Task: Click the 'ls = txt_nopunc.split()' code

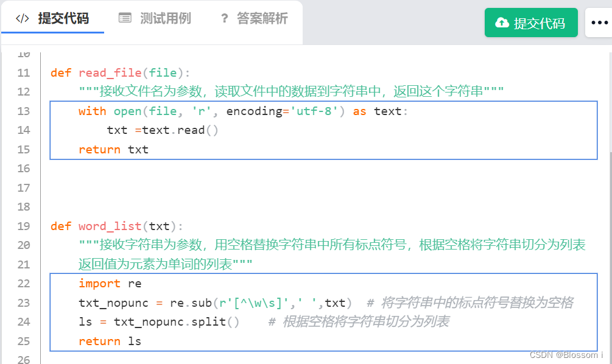Action: (159, 322)
